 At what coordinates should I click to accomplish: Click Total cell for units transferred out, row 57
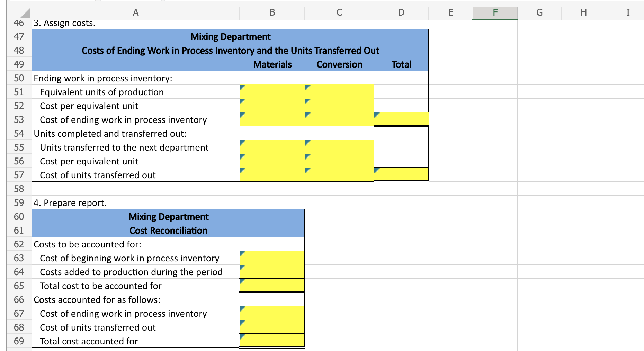401,175
